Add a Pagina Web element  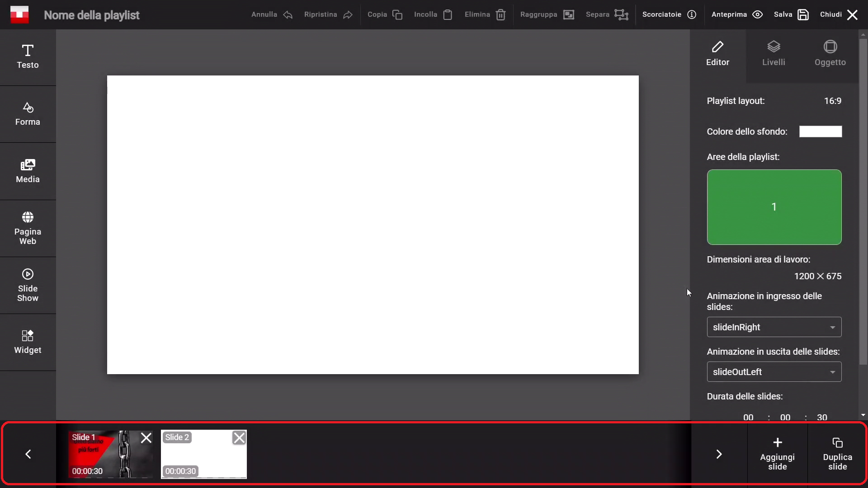click(x=28, y=228)
